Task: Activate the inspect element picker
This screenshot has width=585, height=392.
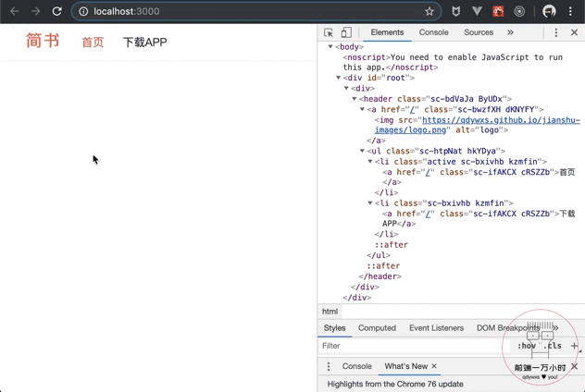Action: click(329, 32)
